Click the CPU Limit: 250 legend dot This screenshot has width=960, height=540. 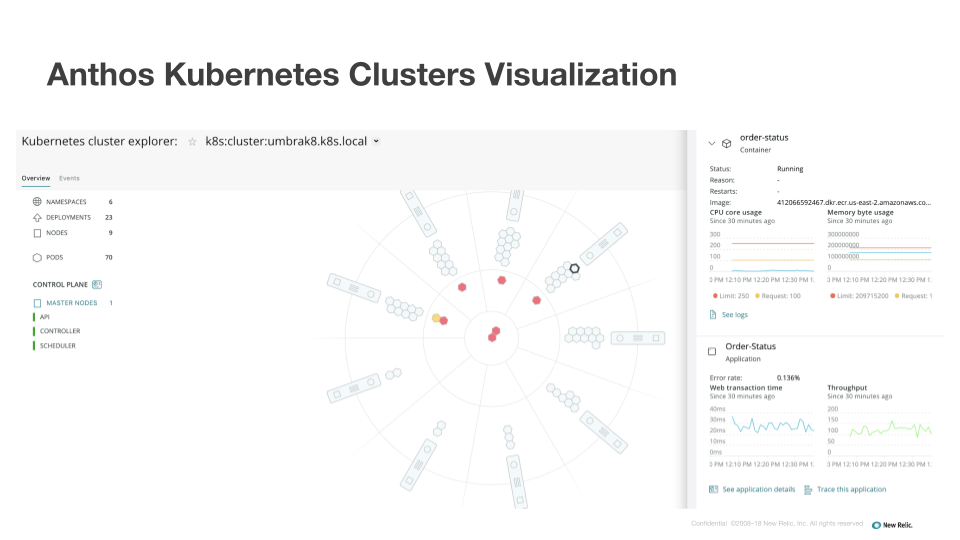(715, 296)
